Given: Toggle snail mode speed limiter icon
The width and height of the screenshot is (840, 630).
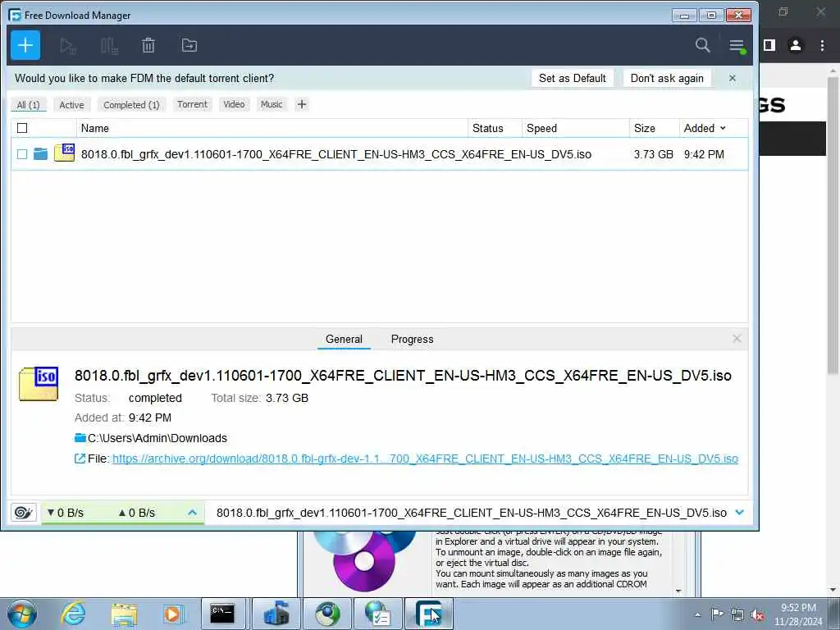Looking at the screenshot, I should tap(24, 513).
